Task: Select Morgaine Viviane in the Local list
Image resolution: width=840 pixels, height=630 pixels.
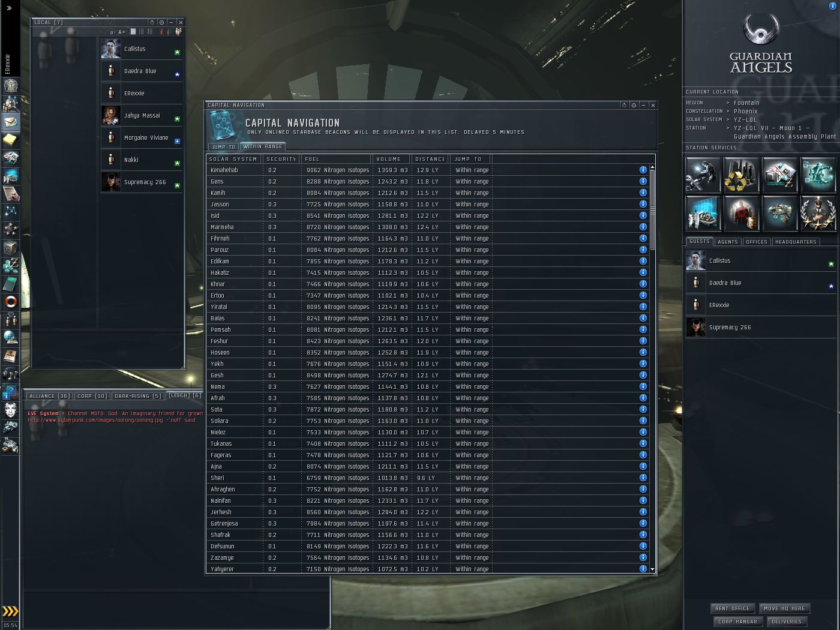Action: point(142,137)
